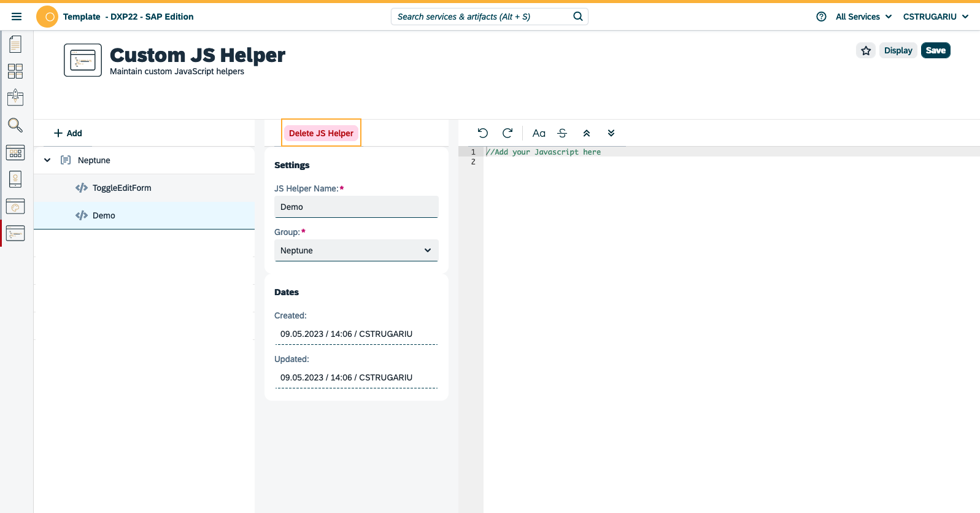
Task: Click the strikethrough S editor icon
Action: 562,133
